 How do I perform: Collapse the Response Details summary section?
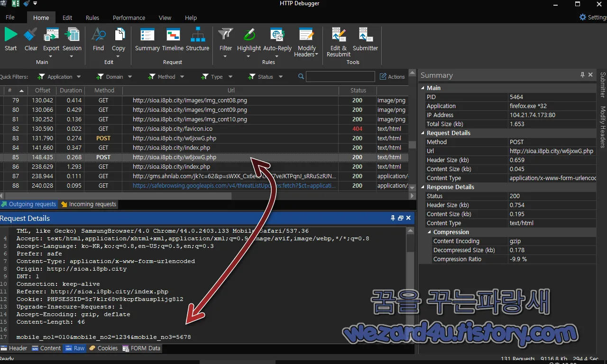pyautogui.click(x=423, y=187)
